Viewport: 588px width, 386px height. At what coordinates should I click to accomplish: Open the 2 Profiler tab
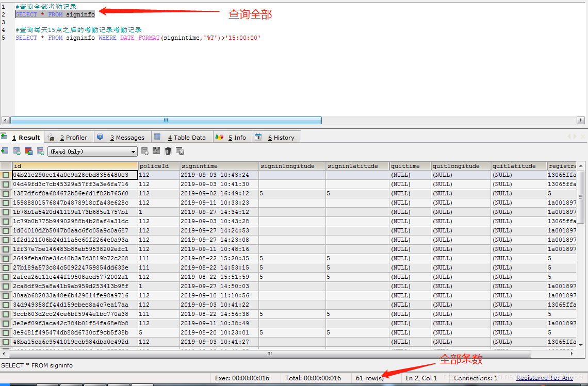pyautogui.click(x=70, y=138)
